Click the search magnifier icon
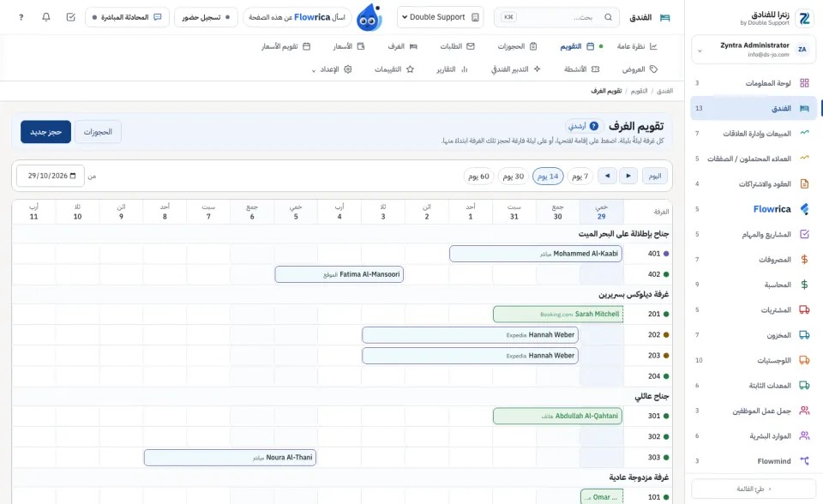The height and width of the screenshot is (504, 823). coord(608,17)
